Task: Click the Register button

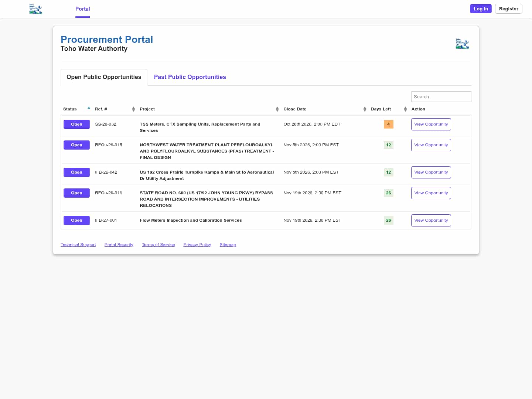Action: coord(509,9)
